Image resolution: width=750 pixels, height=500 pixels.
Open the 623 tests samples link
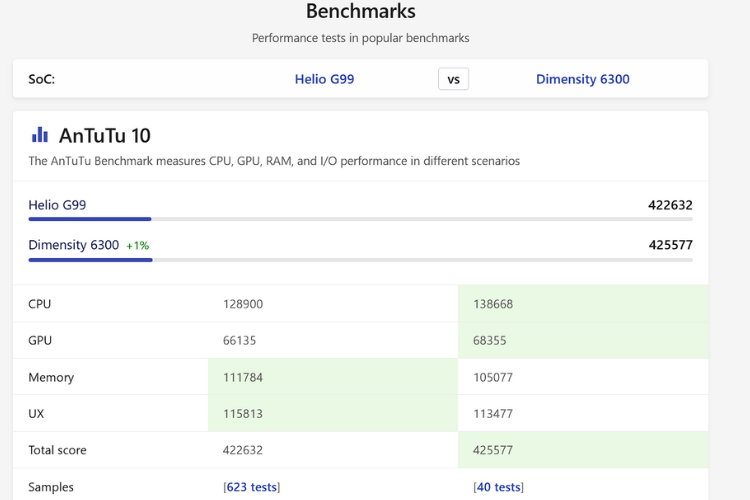[x=252, y=487]
